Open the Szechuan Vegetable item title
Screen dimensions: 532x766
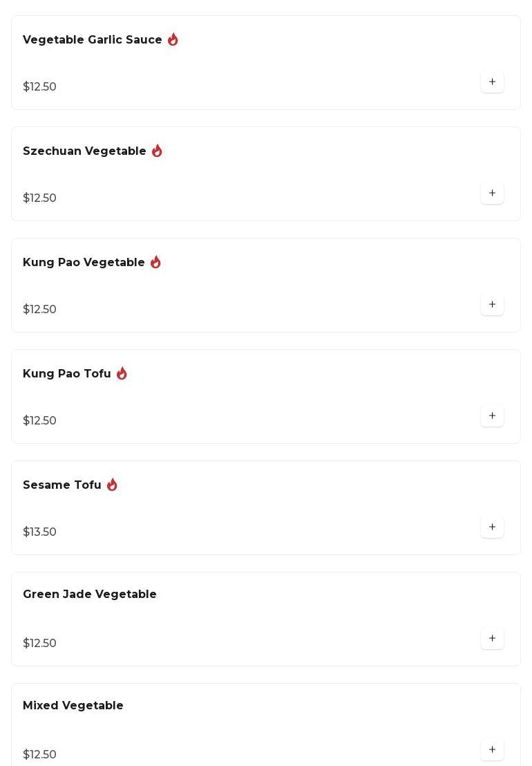pyautogui.click(x=84, y=151)
